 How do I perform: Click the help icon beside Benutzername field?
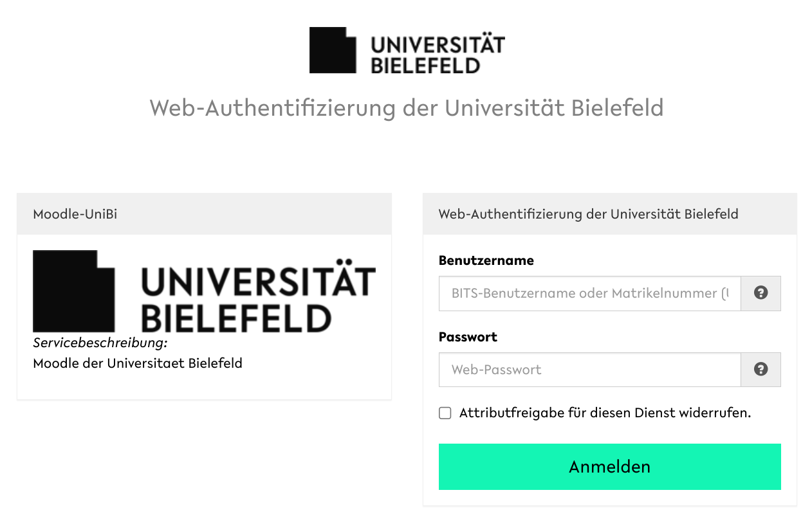(761, 293)
